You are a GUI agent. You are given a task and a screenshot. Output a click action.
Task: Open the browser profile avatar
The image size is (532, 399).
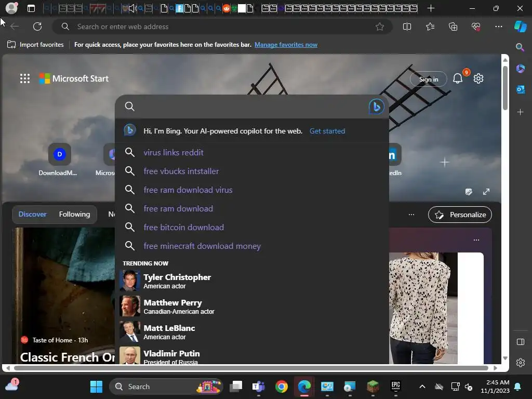tap(11, 8)
